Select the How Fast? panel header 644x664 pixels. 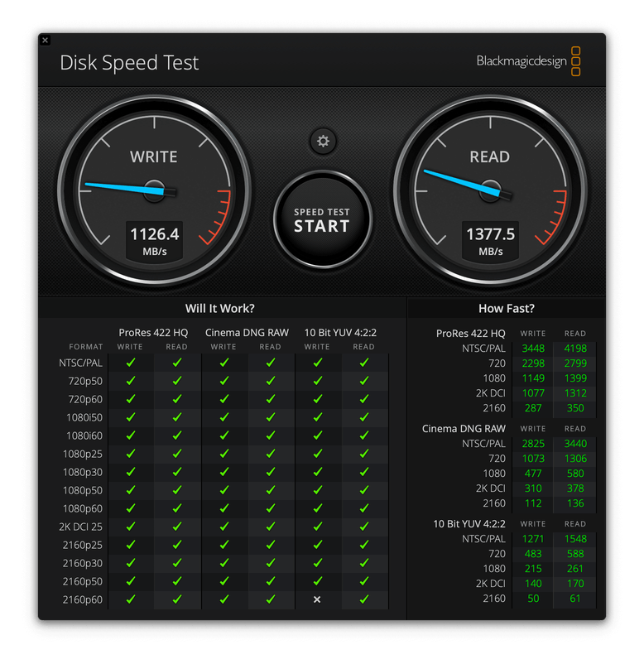click(506, 309)
